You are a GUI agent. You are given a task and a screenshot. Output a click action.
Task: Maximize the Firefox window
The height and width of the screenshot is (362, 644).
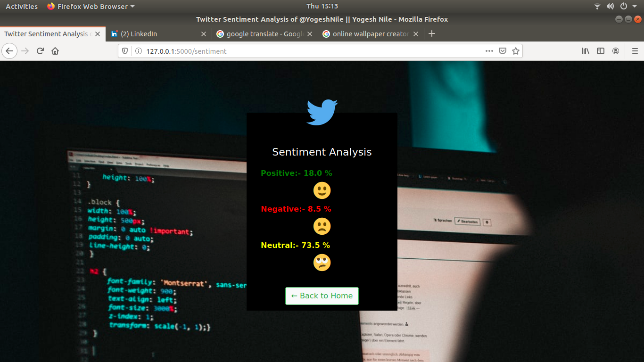[628, 19]
